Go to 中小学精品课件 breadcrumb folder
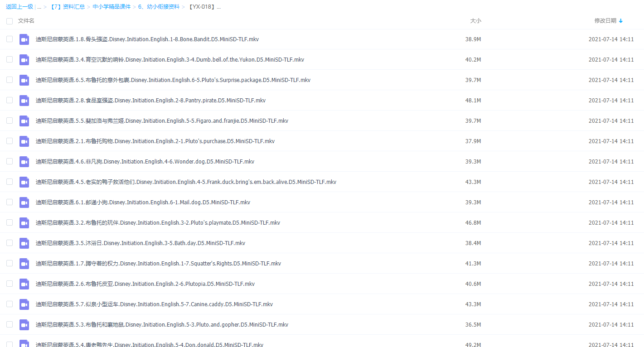The width and height of the screenshot is (644, 347). click(x=111, y=7)
